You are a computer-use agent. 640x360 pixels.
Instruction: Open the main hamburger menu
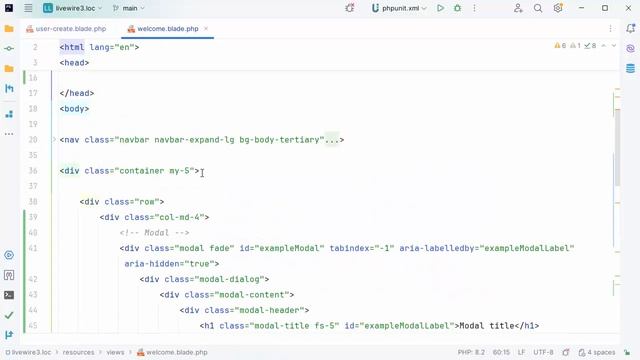point(28,8)
